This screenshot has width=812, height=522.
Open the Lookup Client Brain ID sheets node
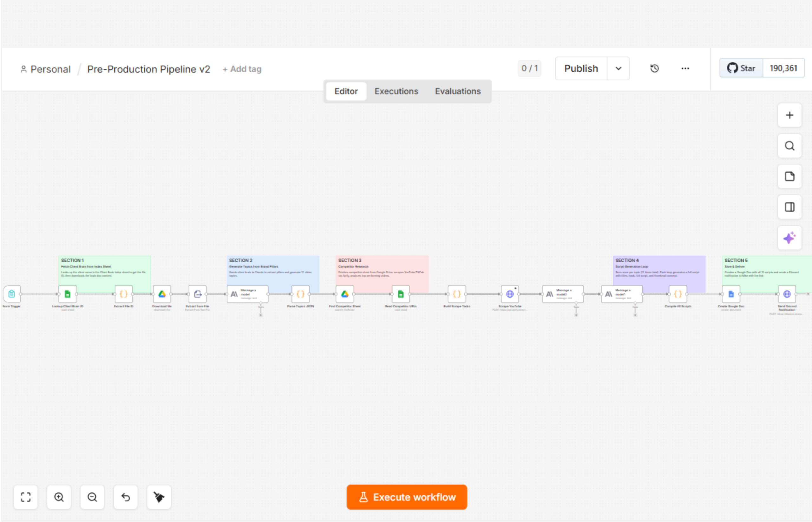pos(68,294)
